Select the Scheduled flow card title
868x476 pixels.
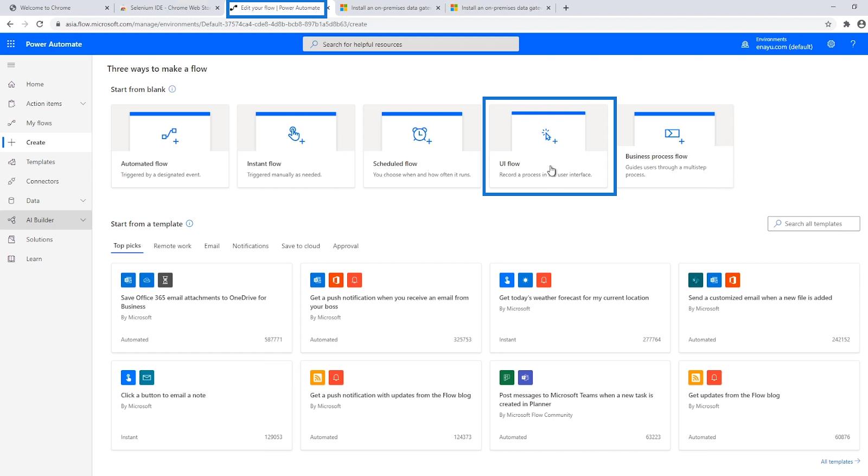(395, 163)
